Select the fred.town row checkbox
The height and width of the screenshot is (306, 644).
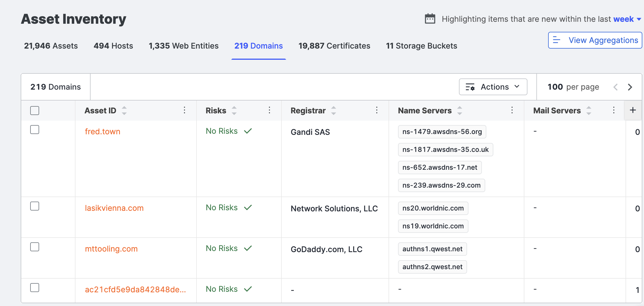[35, 130]
